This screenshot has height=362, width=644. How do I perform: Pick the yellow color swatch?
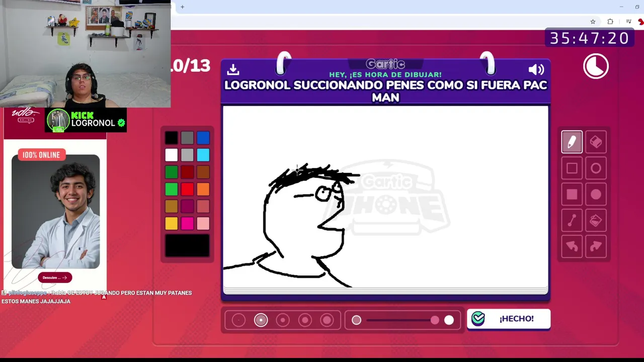pyautogui.click(x=171, y=223)
